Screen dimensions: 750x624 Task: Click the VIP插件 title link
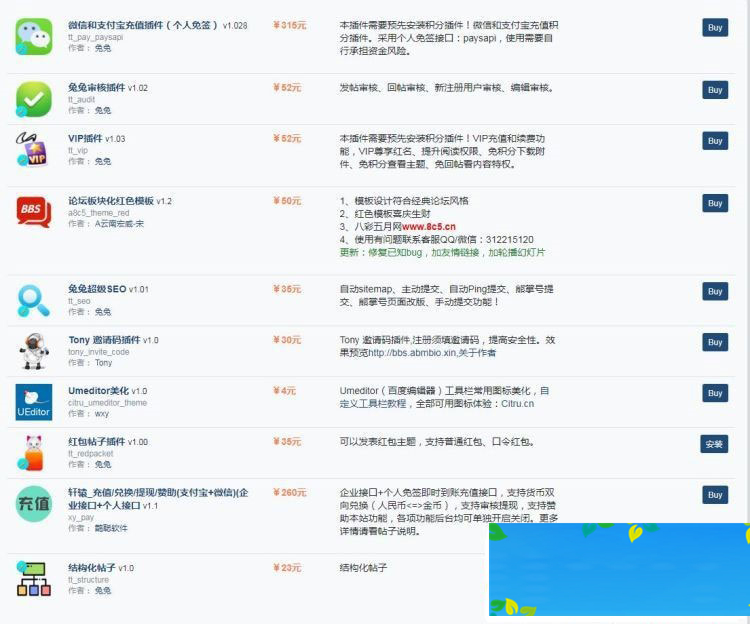coord(85,139)
